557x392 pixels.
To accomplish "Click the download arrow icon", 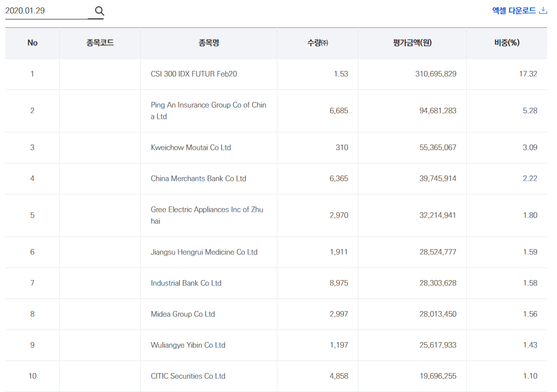I will [543, 11].
